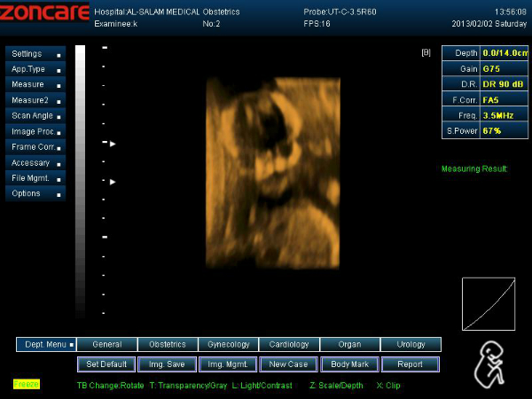Open the Settings menu

(35, 53)
